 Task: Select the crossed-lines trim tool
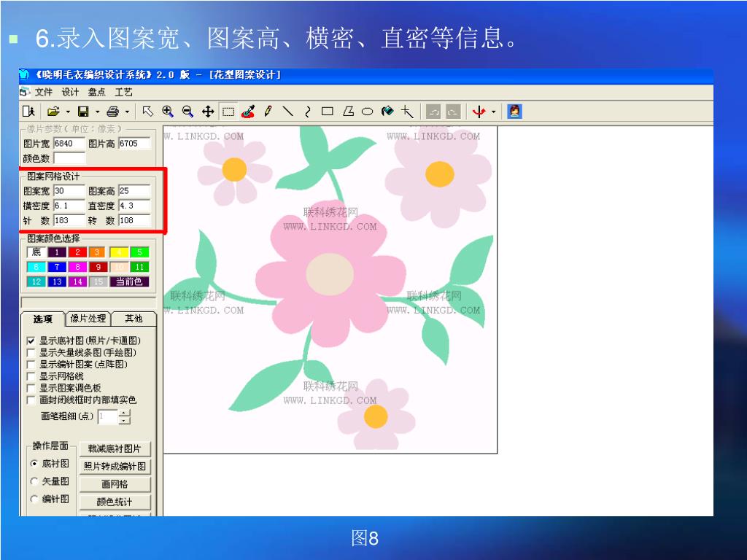(407, 112)
